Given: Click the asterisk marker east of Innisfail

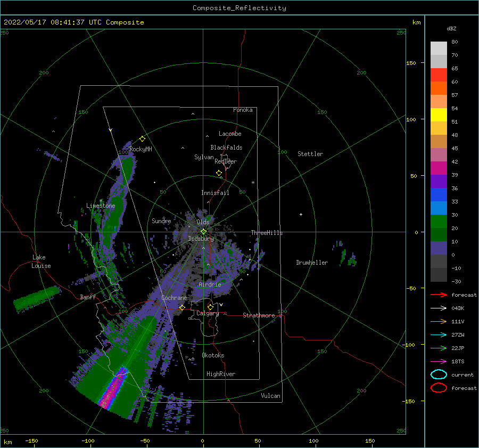Looking at the screenshot, I should pyautogui.click(x=253, y=183).
